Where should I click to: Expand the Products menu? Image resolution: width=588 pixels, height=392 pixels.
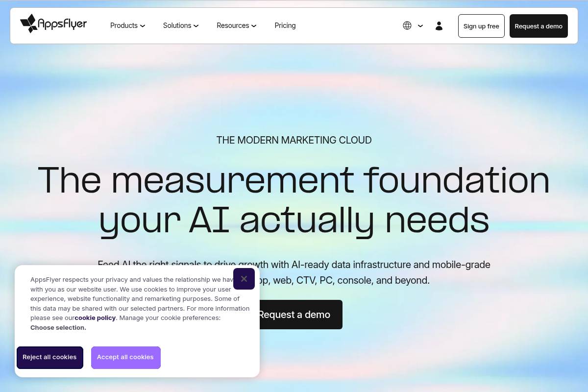[127, 25]
